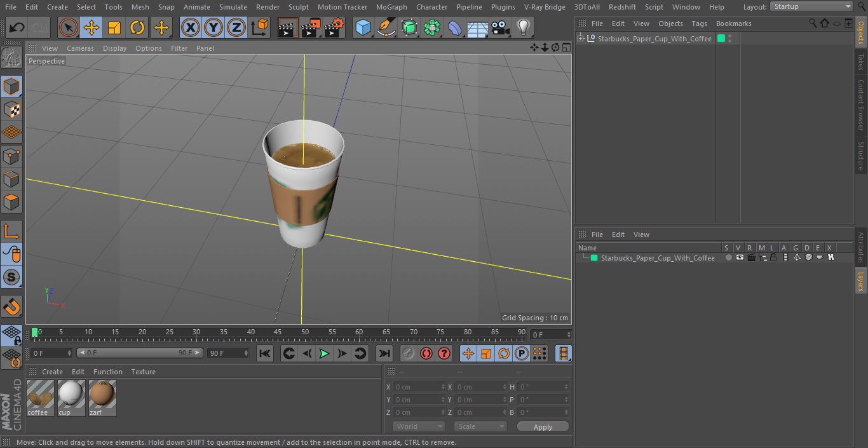Click green layer color swatch in Object Manager
The image size is (868, 448).
point(721,39)
